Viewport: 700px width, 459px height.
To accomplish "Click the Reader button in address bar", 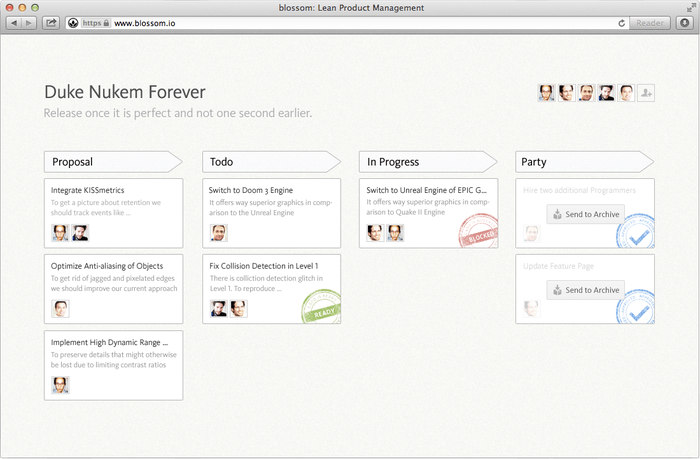I will point(651,22).
